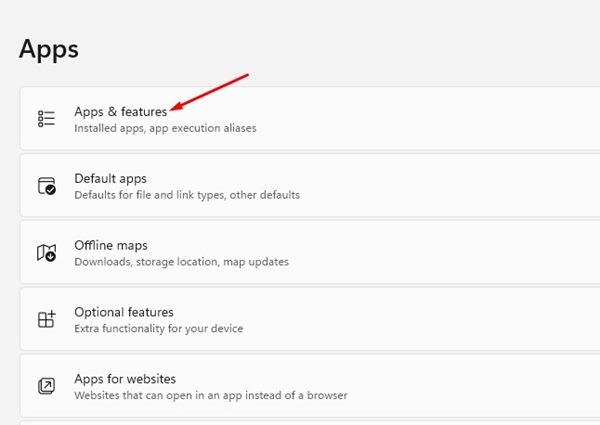Click the red arrow annotation
Screen dimensions: 600x425
click(209, 92)
